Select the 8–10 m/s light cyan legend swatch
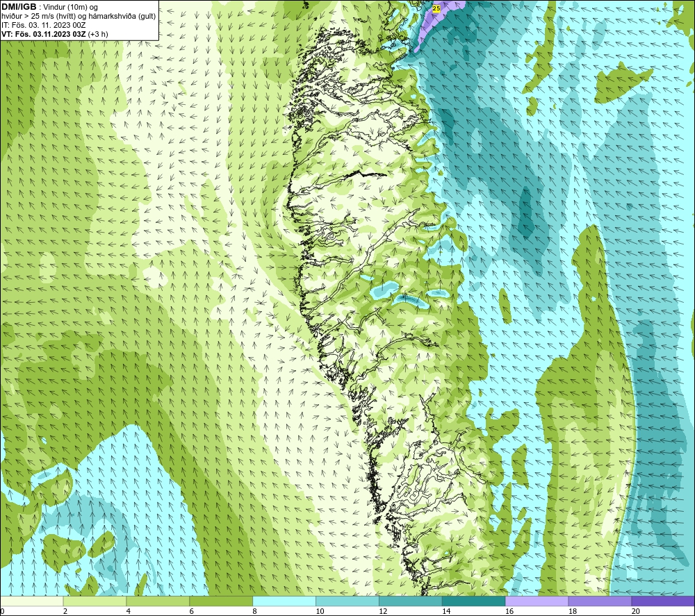 click(x=284, y=601)
